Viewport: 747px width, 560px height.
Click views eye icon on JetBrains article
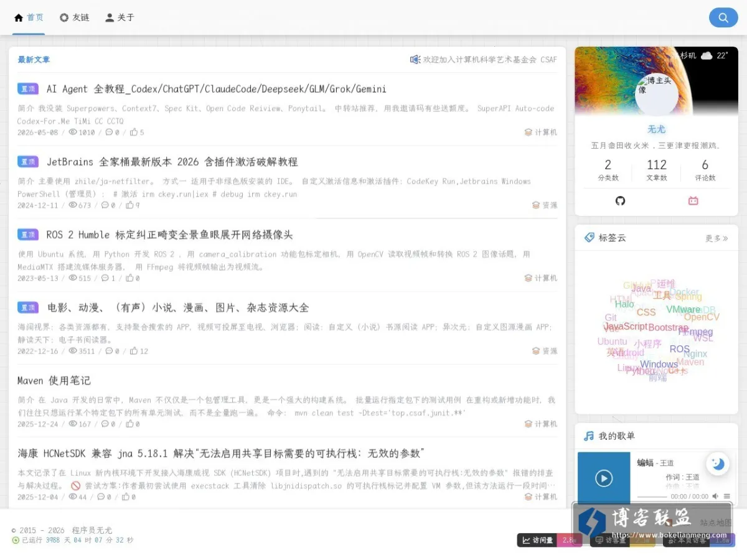click(x=73, y=205)
